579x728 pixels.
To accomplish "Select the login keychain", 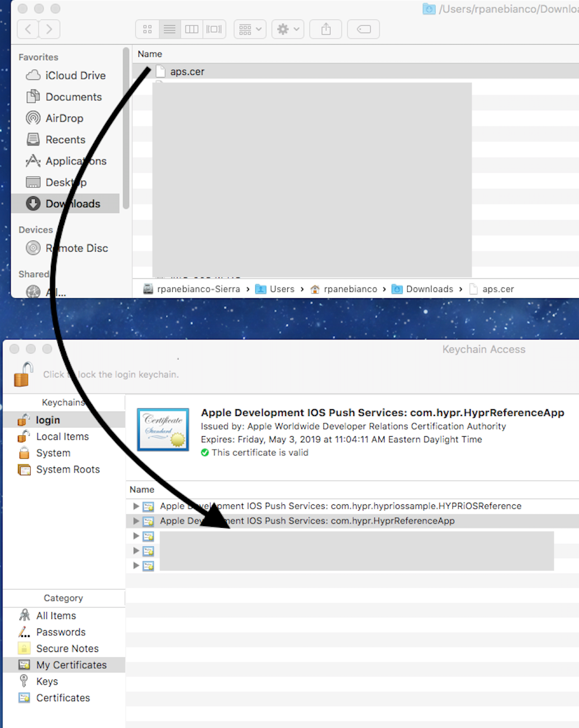I will tap(64, 420).
